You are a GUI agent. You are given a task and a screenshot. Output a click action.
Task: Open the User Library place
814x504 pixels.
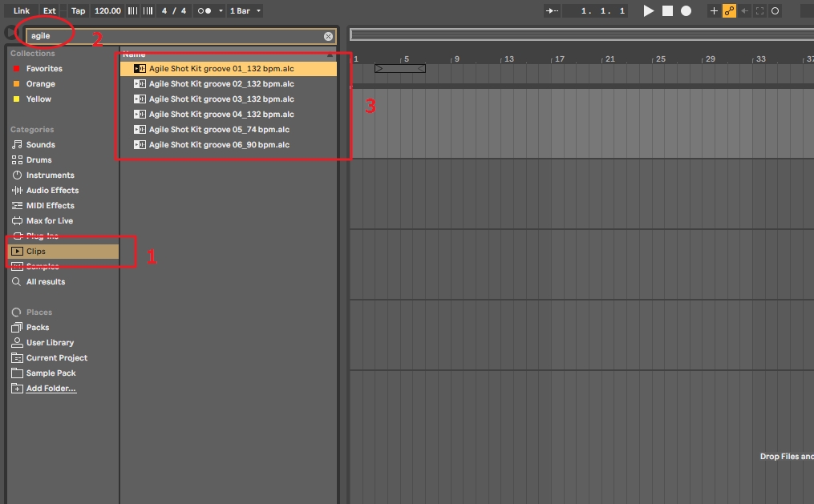(50, 342)
